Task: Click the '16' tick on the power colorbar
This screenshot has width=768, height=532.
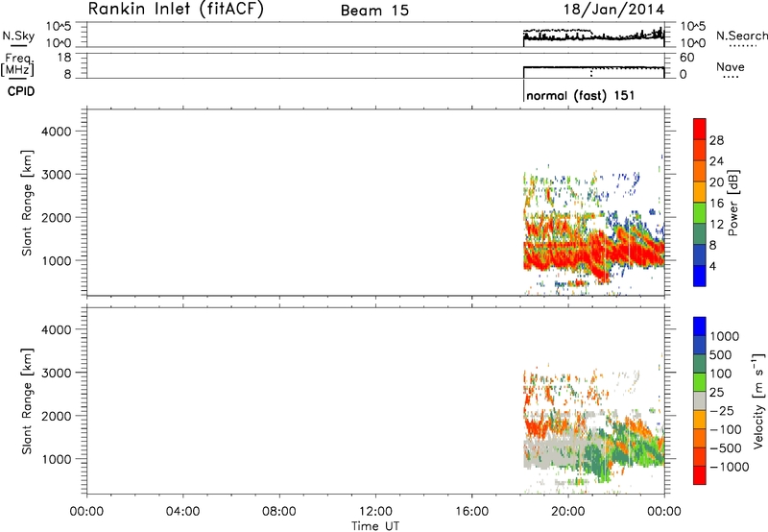Action: point(716,204)
